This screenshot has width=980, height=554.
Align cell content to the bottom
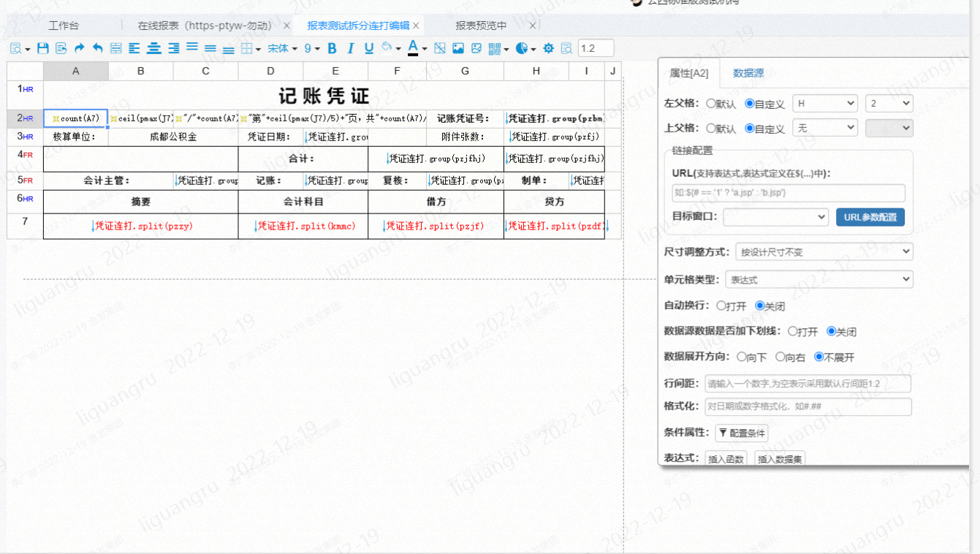pos(229,50)
